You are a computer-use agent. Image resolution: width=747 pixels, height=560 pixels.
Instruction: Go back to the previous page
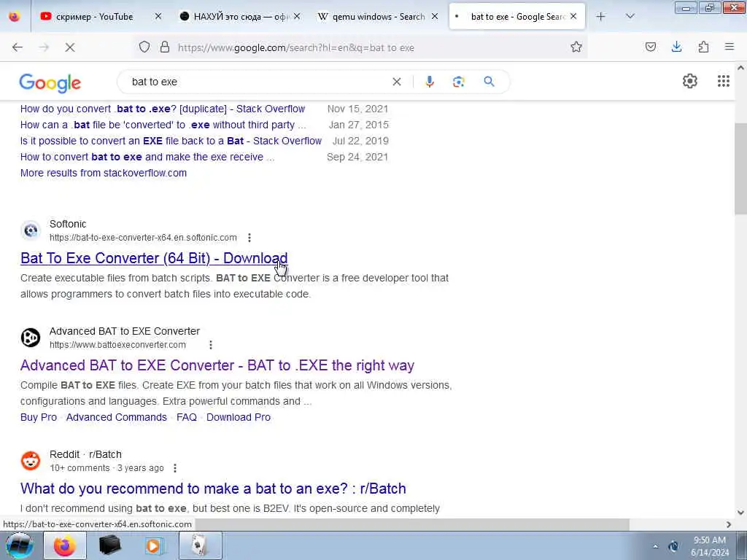pyautogui.click(x=18, y=47)
